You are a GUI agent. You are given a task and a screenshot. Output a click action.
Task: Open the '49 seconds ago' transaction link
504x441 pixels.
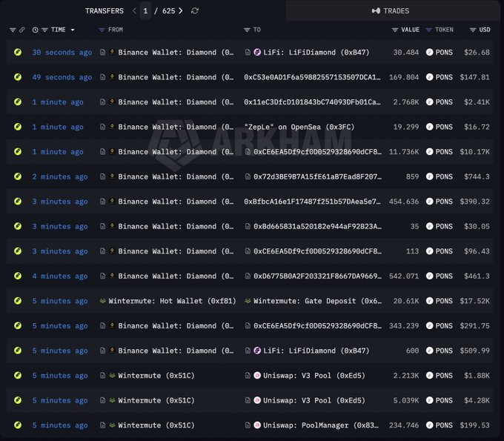62,78
